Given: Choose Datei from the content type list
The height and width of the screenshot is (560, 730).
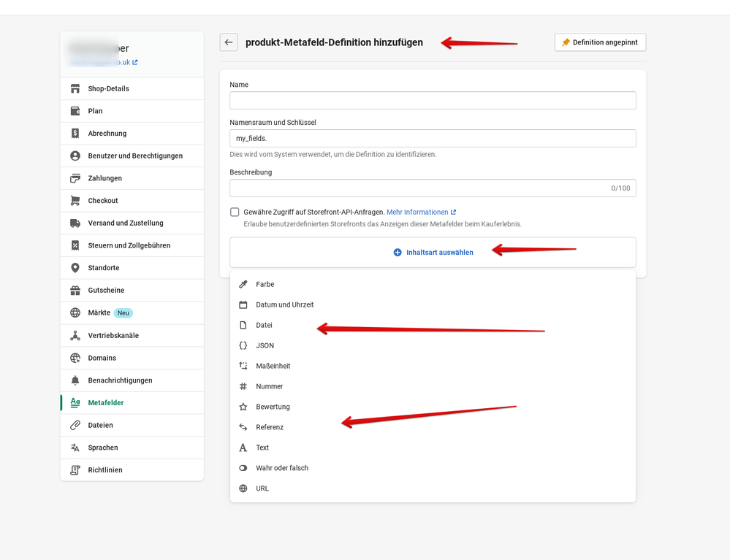Looking at the screenshot, I should click(264, 325).
